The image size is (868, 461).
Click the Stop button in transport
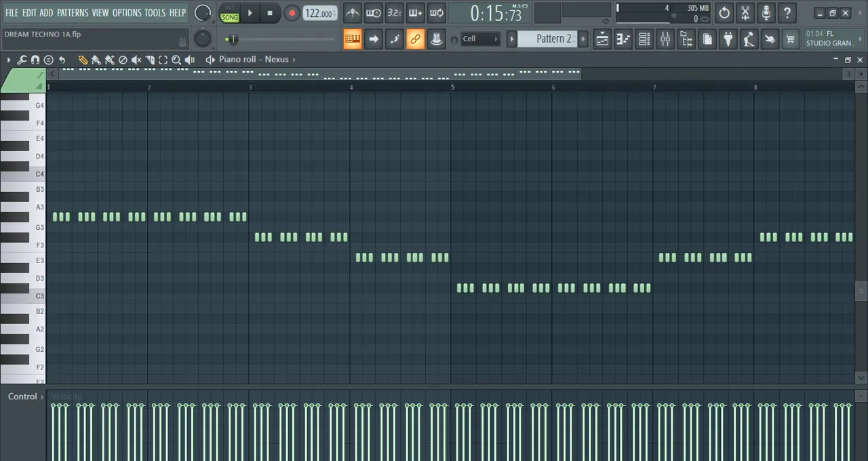click(270, 13)
